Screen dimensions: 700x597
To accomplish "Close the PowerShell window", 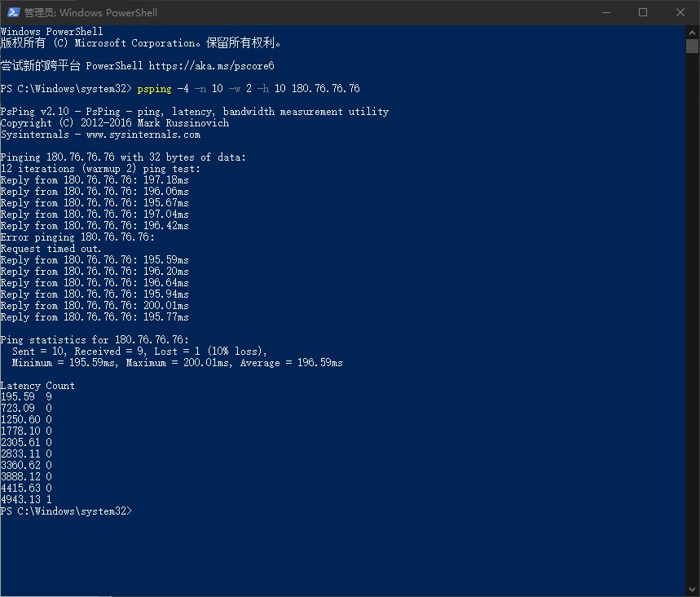I will click(680, 12).
